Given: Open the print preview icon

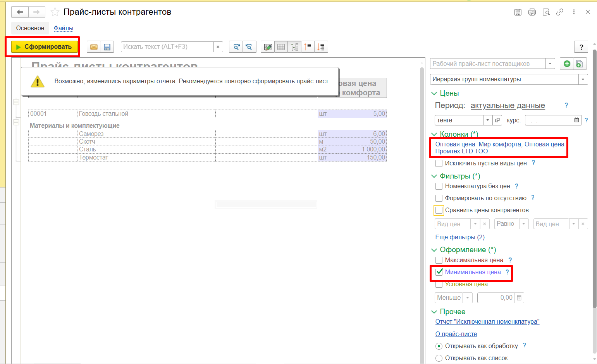Looking at the screenshot, I should coord(546,12).
